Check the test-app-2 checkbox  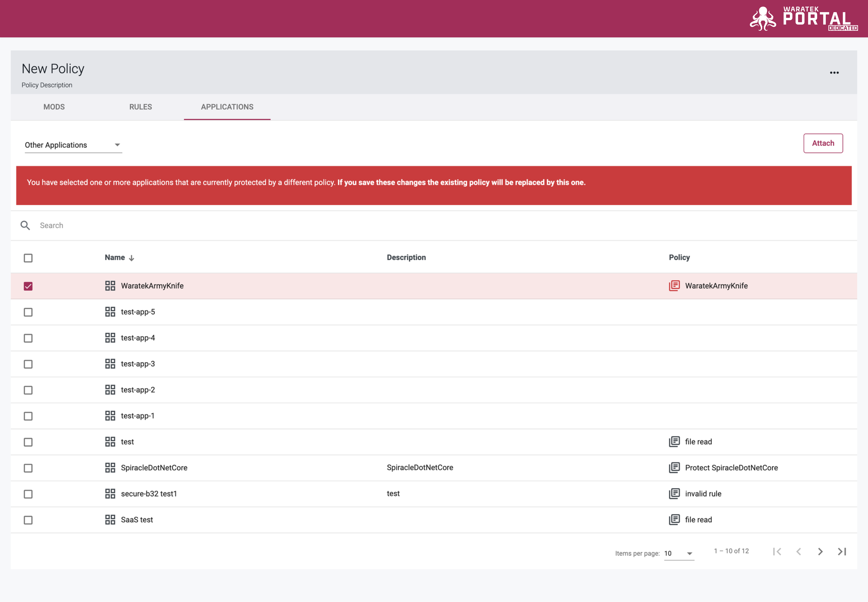[28, 390]
